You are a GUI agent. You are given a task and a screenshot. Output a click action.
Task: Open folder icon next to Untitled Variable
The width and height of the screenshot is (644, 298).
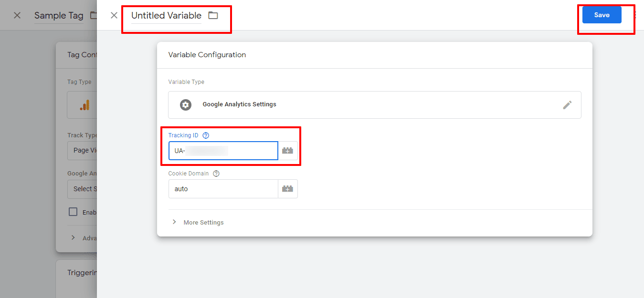[213, 15]
